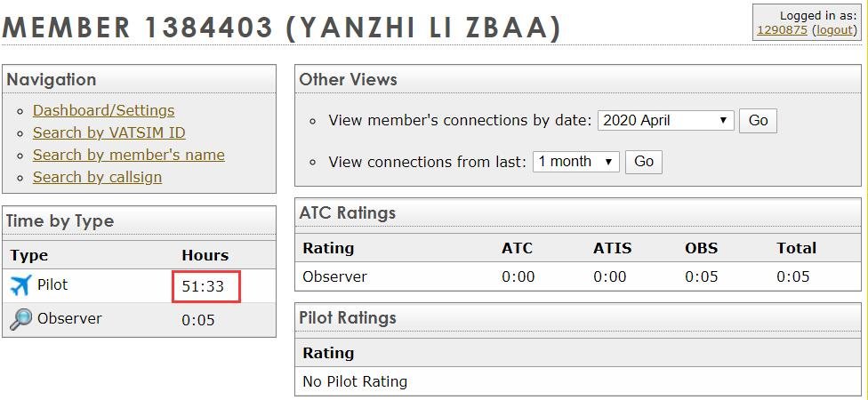Click the Observer hours value 0:05
Screen dimensions: 868x400
click(198, 320)
